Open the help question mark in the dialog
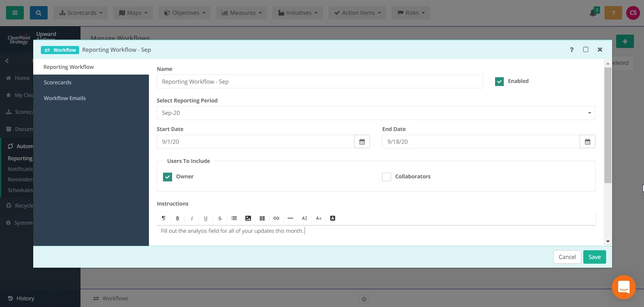The height and width of the screenshot is (307, 644). 572,50
